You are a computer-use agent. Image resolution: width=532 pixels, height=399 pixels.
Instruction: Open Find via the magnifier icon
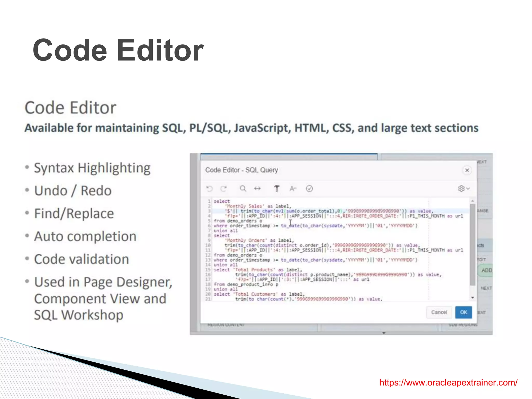point(243,189)
